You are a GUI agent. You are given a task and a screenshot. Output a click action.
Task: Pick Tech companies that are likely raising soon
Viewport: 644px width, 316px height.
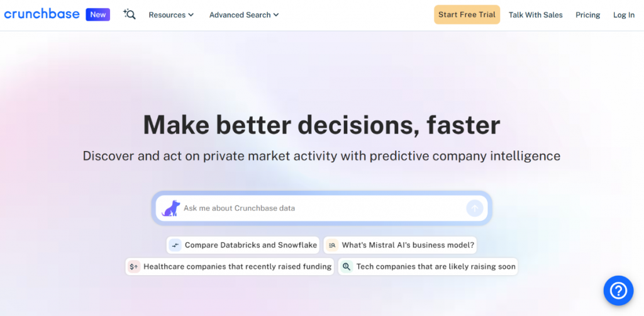tap(435, 267)
